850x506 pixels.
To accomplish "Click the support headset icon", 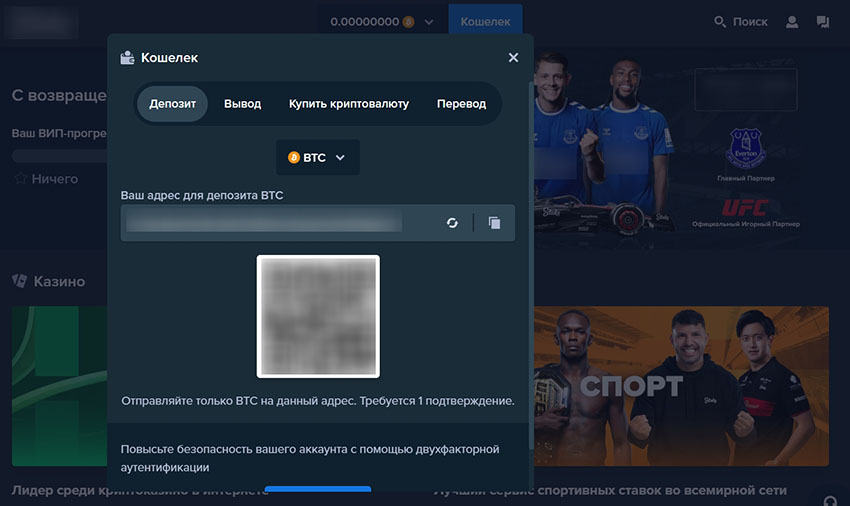I will click(830, 500).
